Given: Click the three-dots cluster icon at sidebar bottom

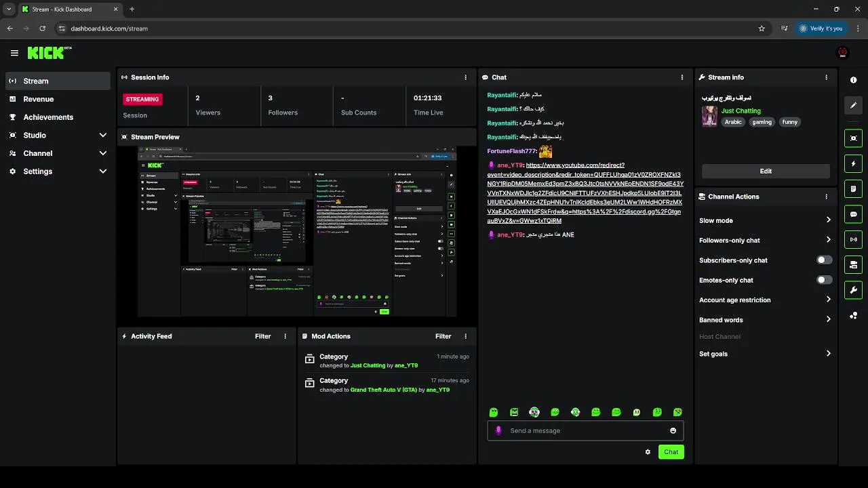Looking at the screenshot, I should point(853,316).
